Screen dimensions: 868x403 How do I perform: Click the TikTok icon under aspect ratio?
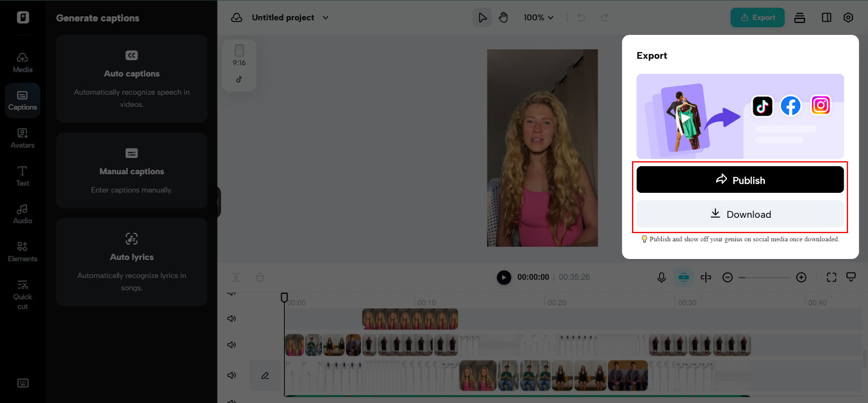pos(239,79)
